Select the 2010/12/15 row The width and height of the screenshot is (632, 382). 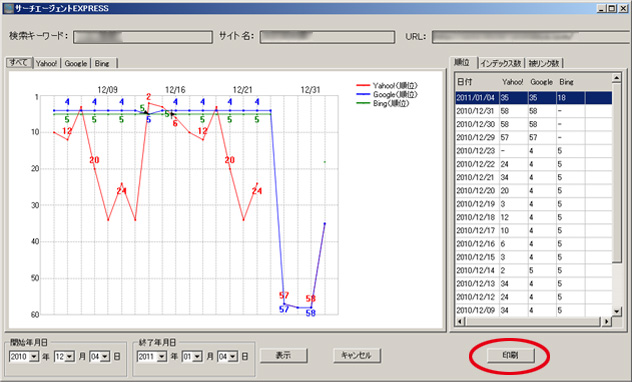pos(534,257)
